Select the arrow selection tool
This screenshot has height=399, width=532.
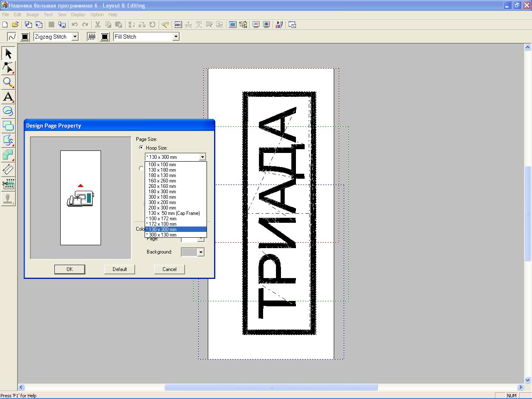[8, 53]
